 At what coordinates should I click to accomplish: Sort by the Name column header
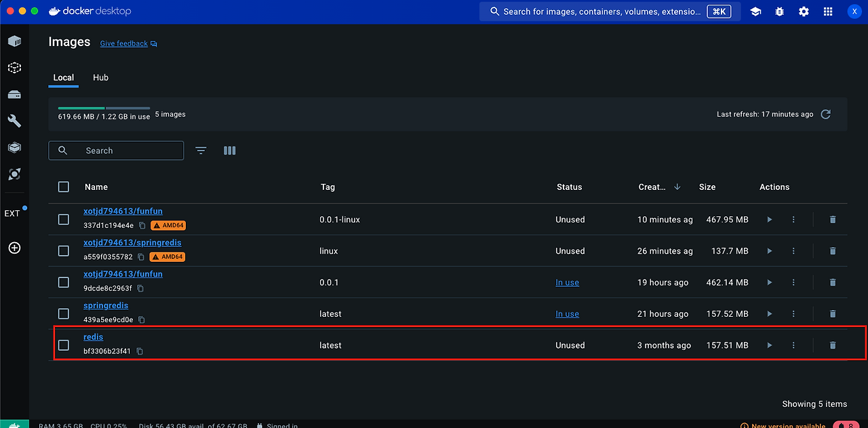[x=96, y=187]
